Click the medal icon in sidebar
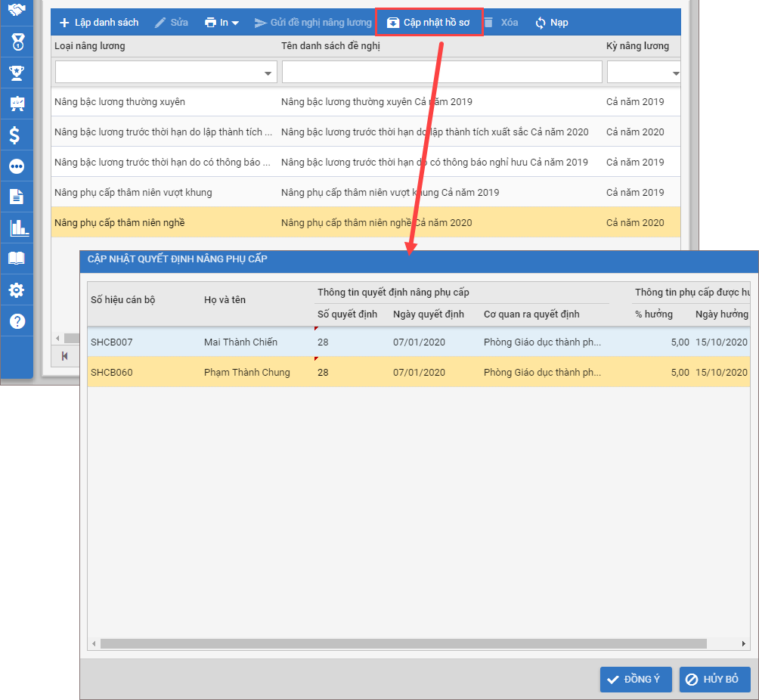The height and width of the screenshot is (700, 759). [17, 42]
